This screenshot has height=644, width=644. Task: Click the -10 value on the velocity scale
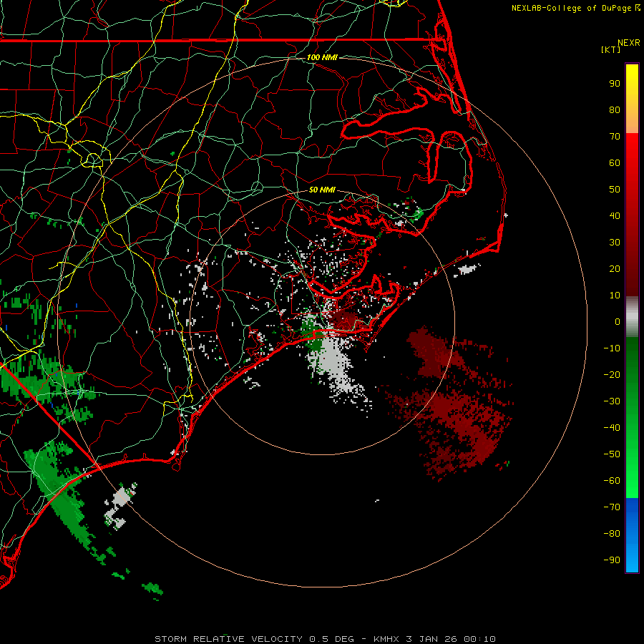click(612, 348)
